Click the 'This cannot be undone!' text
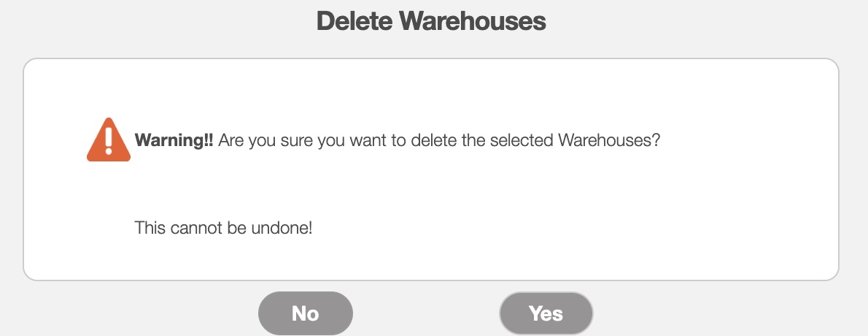 pyautogui.click(x=223, y=228)
